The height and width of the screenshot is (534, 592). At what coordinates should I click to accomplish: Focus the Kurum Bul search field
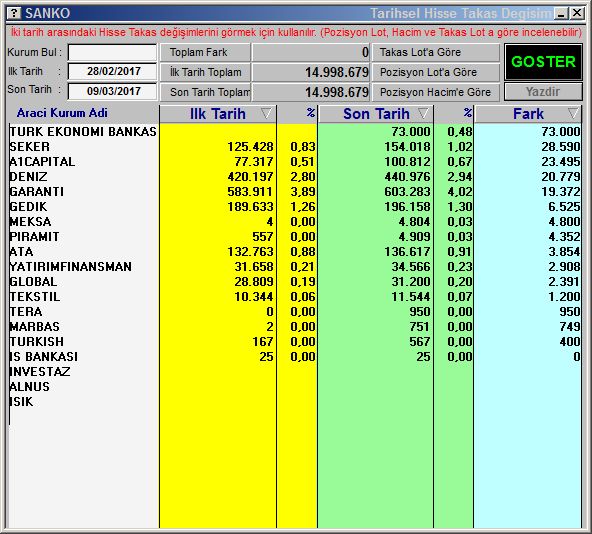(x=113, y=52)
